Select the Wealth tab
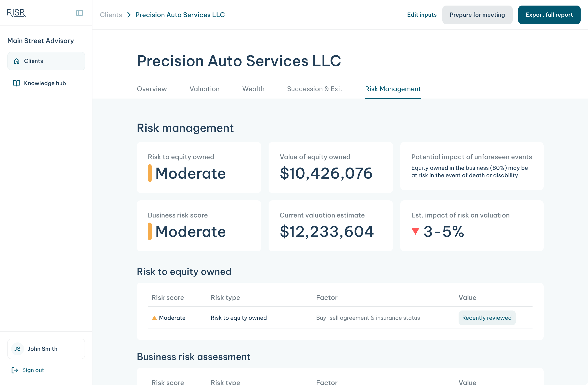 [253, 89]
